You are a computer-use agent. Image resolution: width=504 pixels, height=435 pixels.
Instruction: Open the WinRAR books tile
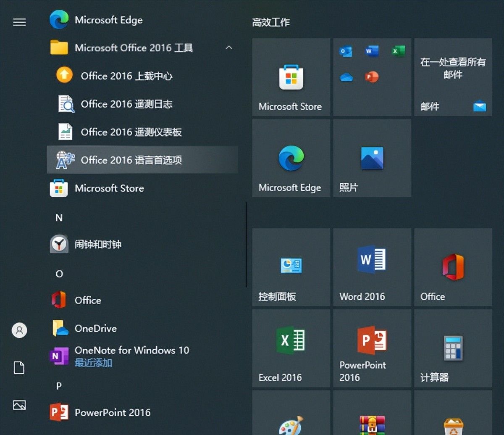coord(372,413)
